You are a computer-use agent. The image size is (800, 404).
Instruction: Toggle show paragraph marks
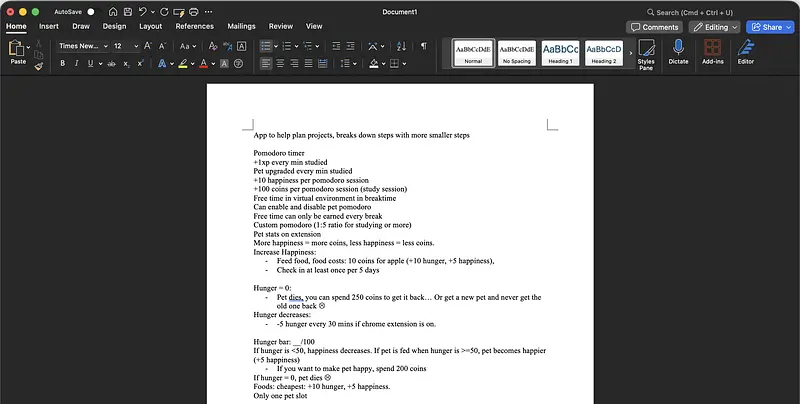click(x=424, y=46)
